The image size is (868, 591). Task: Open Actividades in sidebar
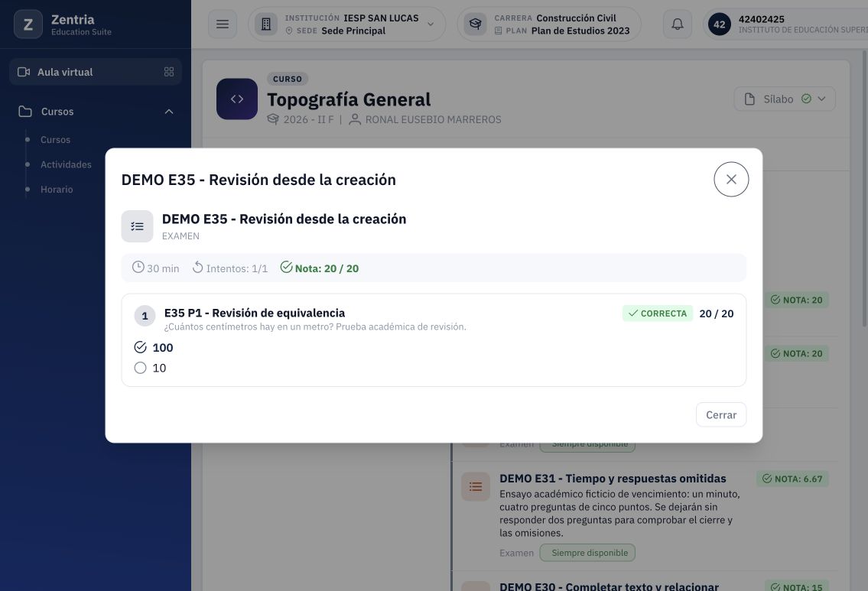(66, 165)
